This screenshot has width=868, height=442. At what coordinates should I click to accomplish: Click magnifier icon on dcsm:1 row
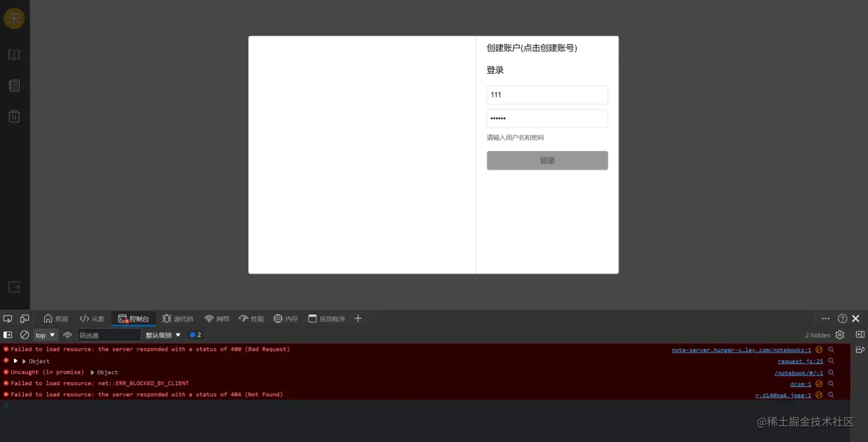[x=831, y=383]
